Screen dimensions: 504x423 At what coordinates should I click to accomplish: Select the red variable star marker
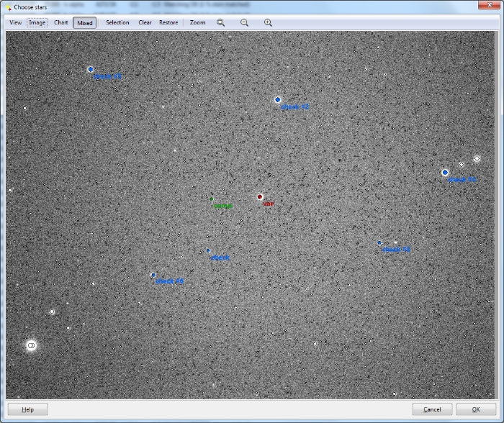260,196
